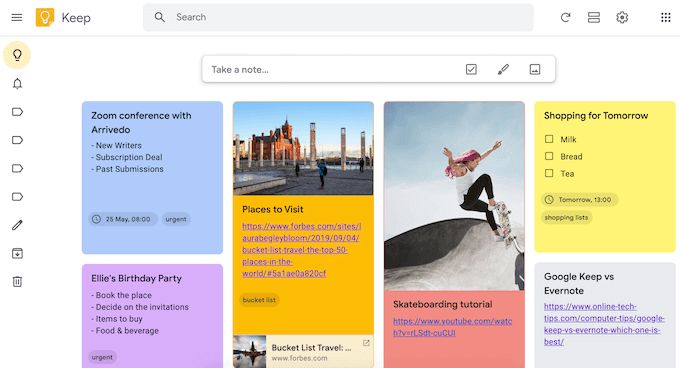680x368 pixels.
Task: Click the Tomorrow, 13:00 reminder chip
Action: click(x=580, y=200)
